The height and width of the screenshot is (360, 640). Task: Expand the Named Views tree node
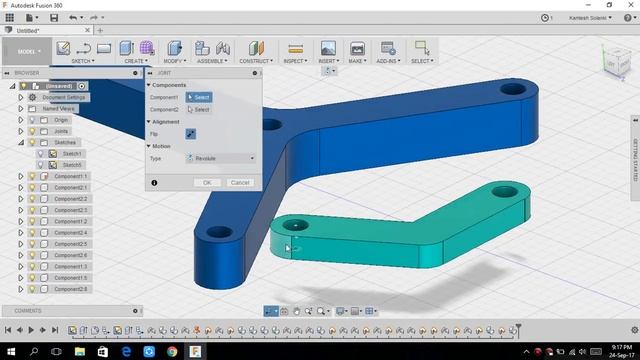[20, 109]
